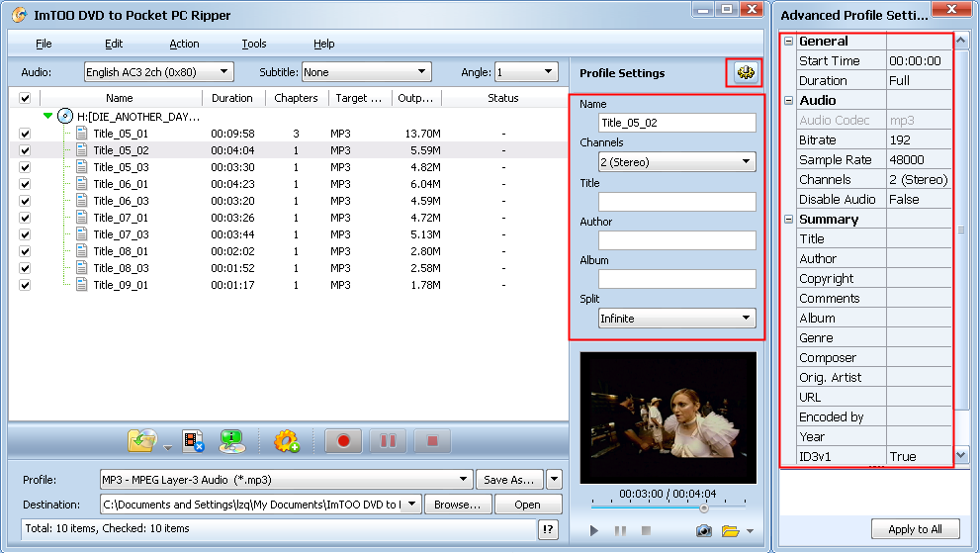Uncheck the Title_07_01 checkbox
This screenshot has height=553, width=980.
click(x=25, y=218)
